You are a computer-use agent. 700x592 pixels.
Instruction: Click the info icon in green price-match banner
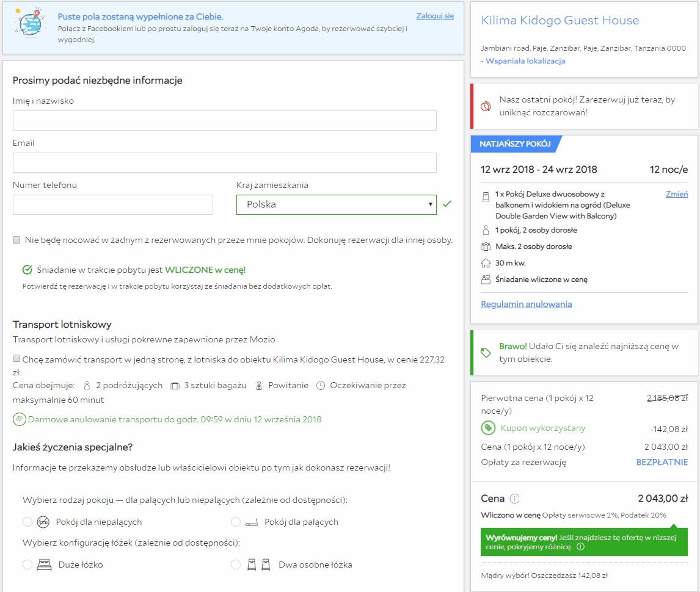[580, 546]
